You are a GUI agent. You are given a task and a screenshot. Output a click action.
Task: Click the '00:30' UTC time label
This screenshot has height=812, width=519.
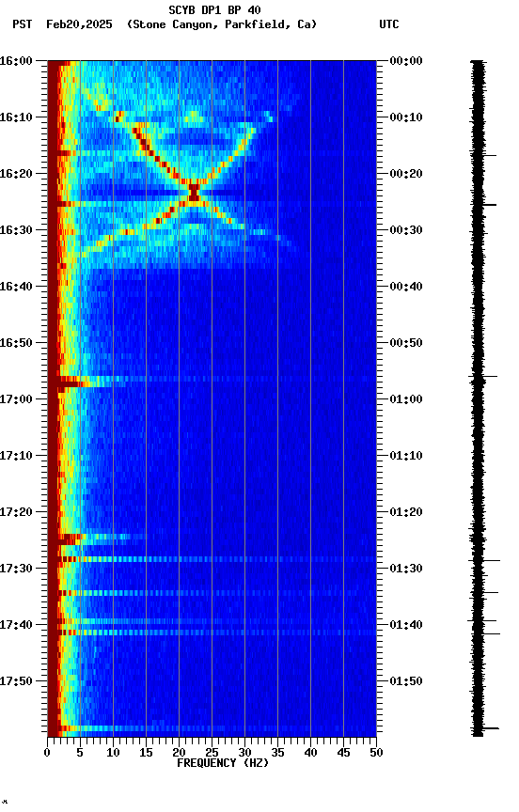406,230
